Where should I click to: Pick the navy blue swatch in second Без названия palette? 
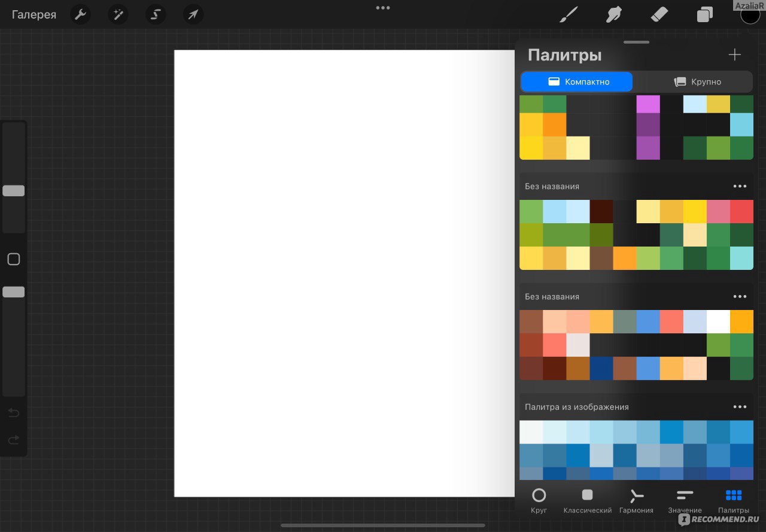click(601, 368)
